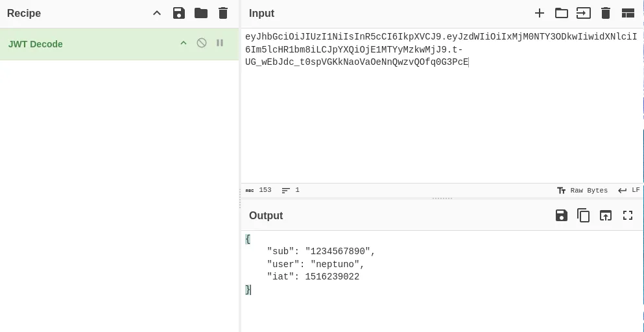Open Raw Bytes encoding selector
644x332 pixels.
pos(582,190)
